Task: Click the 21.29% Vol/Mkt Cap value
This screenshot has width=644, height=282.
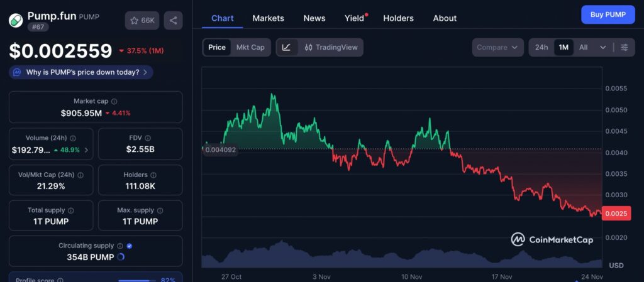Action: tap(51, 186)
